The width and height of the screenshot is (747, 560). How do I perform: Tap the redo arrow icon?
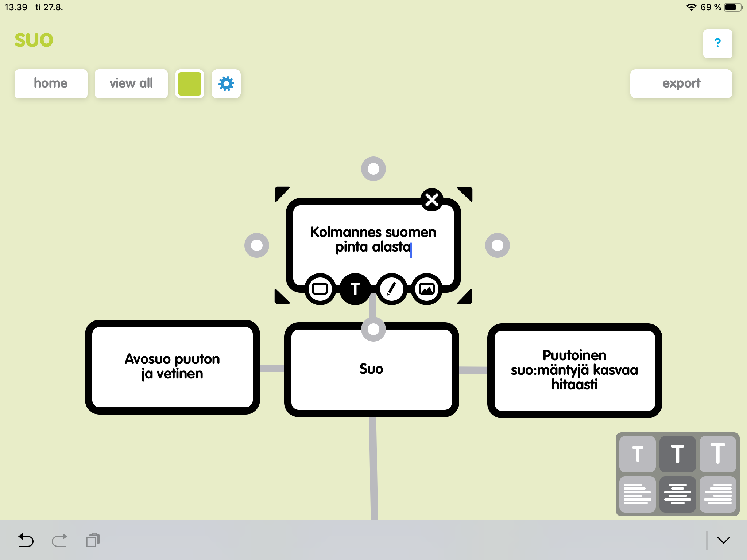(x=59, y=540)
